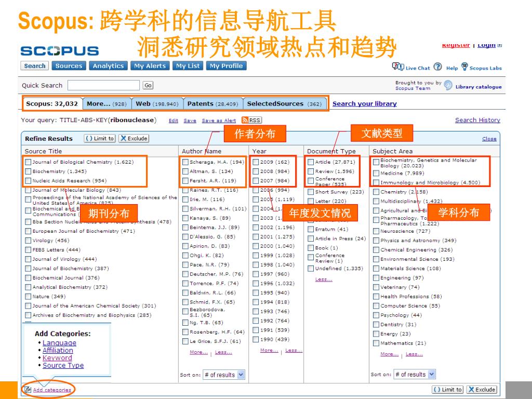Open Author Name sort dropdown
The image size is (532, 399).
(223, 375)
